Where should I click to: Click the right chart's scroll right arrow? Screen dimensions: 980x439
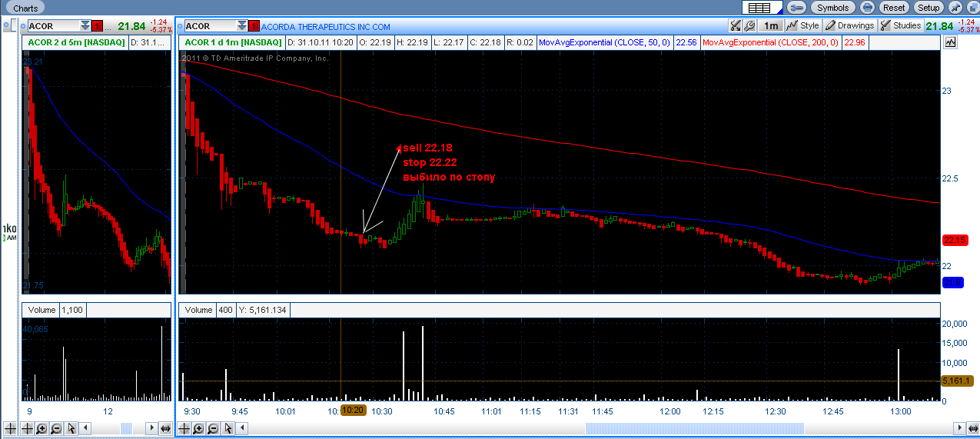(958, 428)
